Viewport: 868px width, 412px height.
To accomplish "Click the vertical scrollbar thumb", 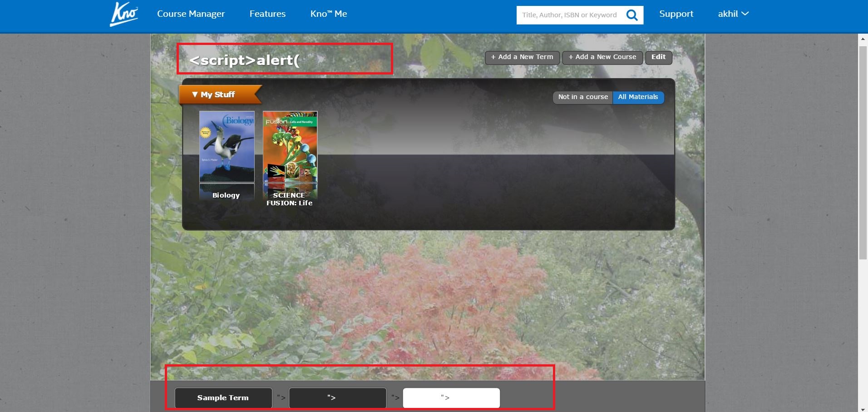I will click(x=863, y=153).
